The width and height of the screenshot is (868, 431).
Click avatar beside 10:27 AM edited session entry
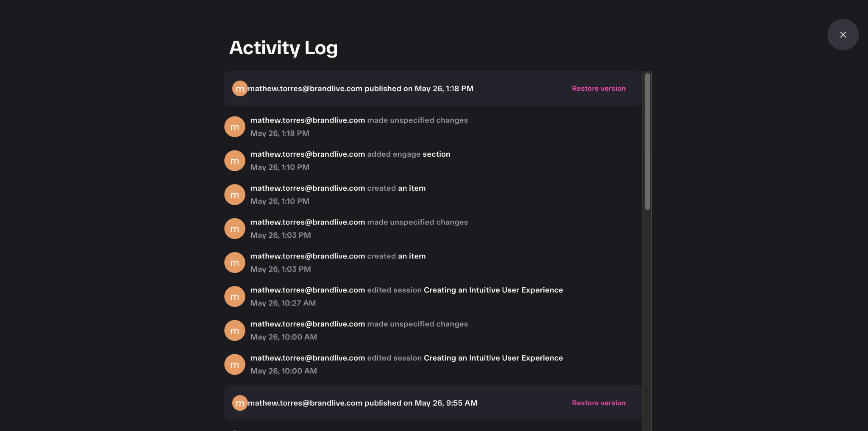coord(235,296)
